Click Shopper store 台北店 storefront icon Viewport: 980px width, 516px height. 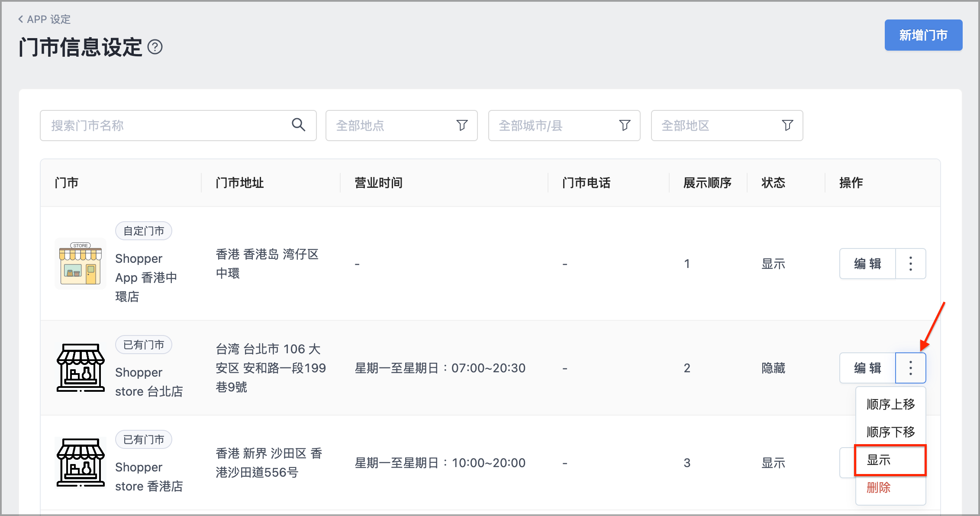[x=81, y=368]
